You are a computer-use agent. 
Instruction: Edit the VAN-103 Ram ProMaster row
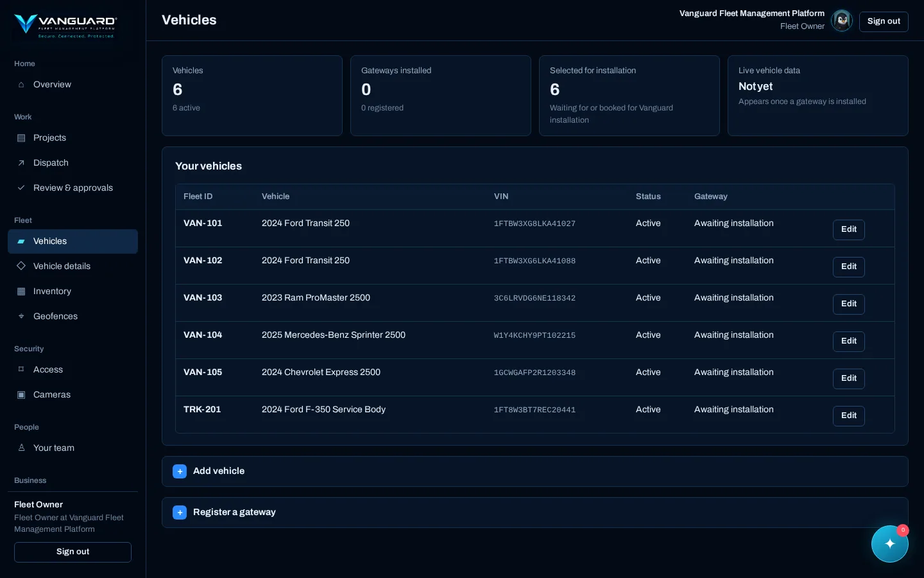[848, 304]
